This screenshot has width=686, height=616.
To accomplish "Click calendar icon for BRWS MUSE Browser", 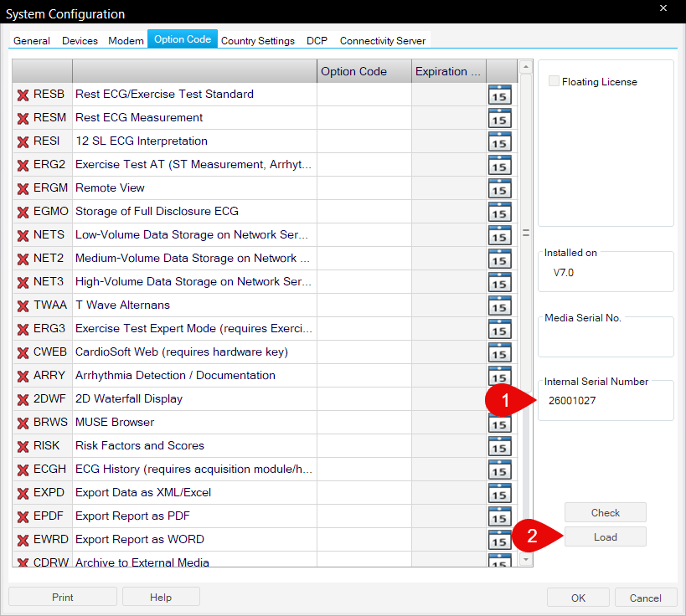I will 499,423.
